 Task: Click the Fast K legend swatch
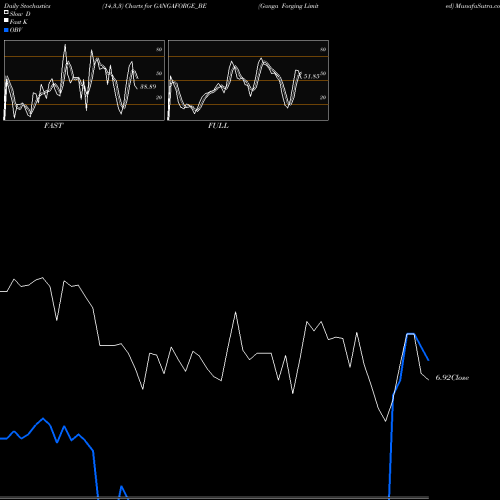6,20
